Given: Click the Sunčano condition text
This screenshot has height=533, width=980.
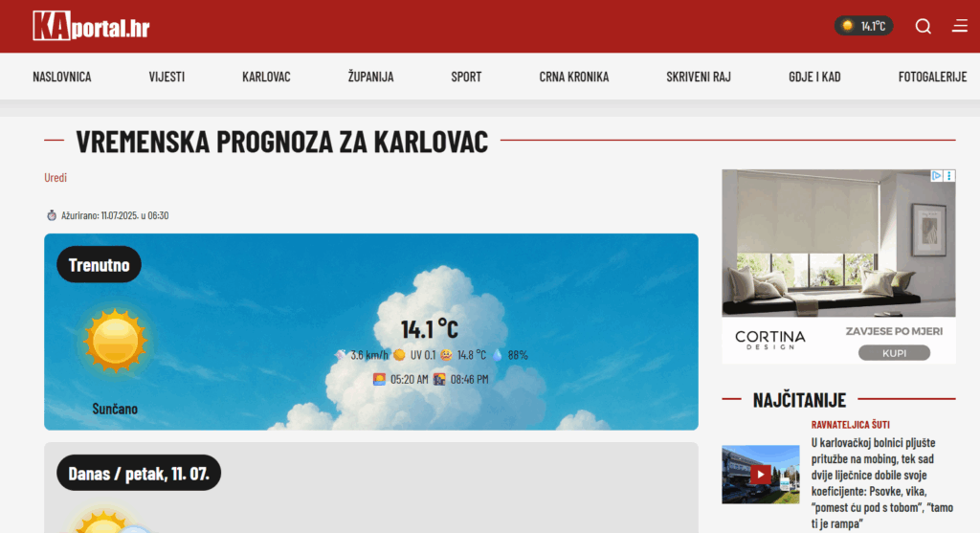Looking at the screenshot, I should click(x=115, y=409).
